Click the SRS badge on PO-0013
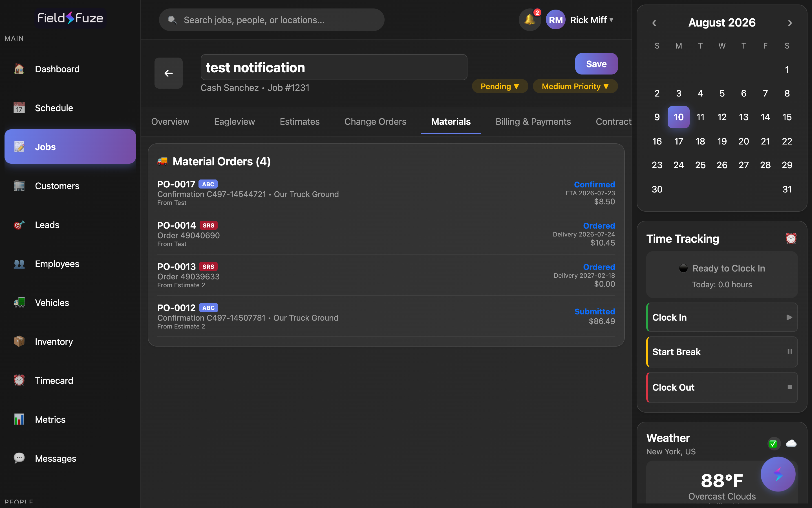 pos(208,267)
